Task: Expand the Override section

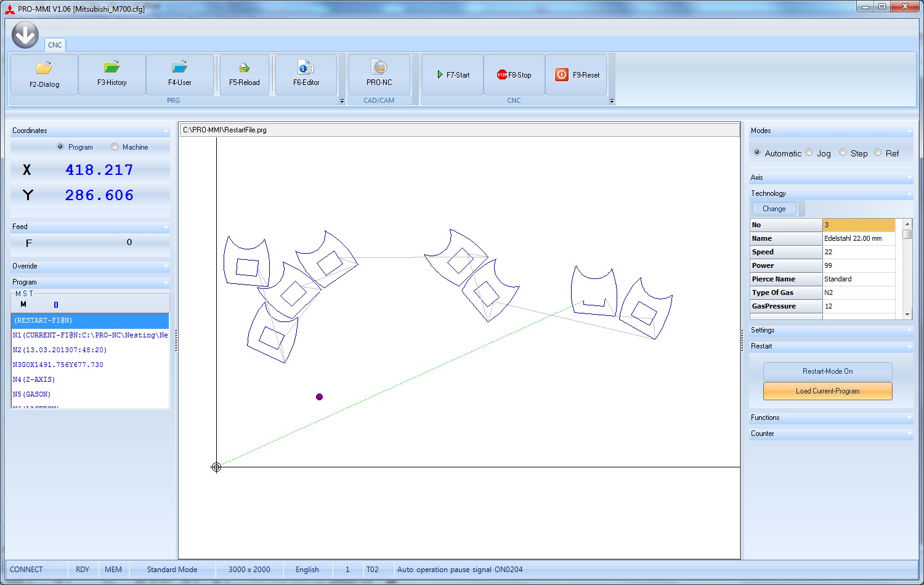Action: (x=90, y=266)
